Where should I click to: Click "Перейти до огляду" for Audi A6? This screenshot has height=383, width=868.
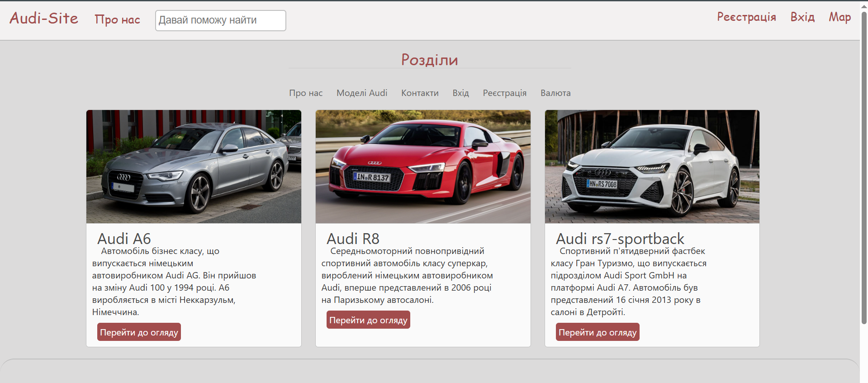tap(139, 332)
